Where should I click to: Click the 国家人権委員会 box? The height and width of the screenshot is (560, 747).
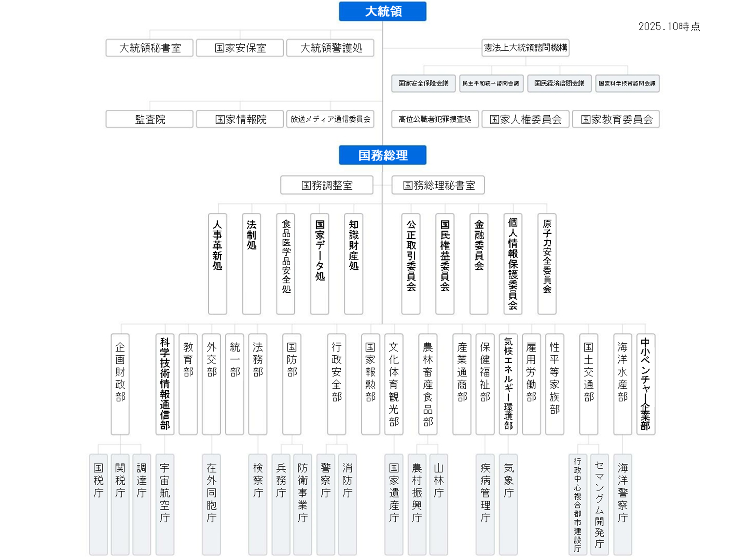click(x=525, y=119)
